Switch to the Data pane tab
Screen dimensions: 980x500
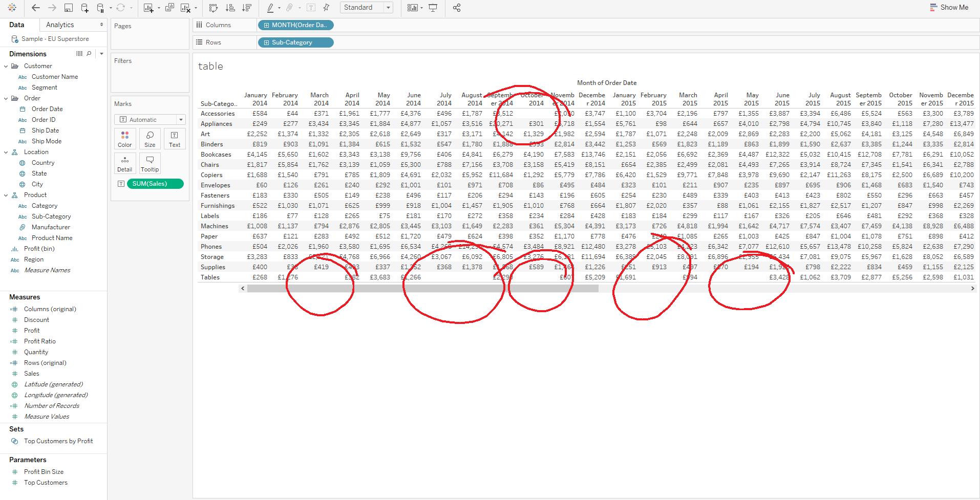[x=17, y=24]
